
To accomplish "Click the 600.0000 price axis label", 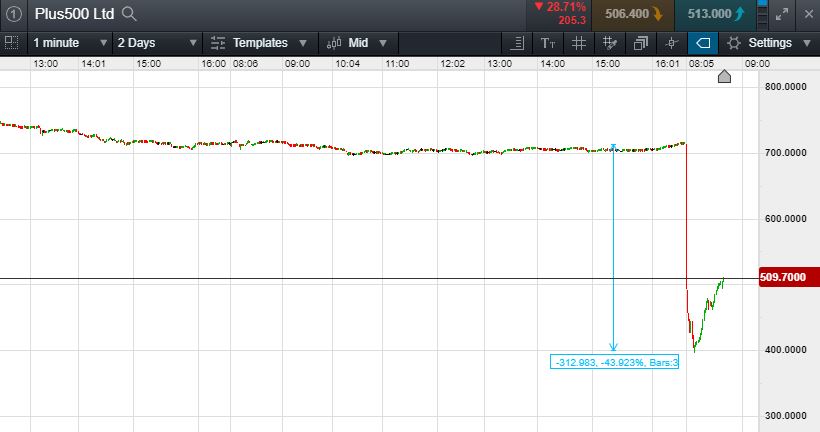I will point(785,219).
